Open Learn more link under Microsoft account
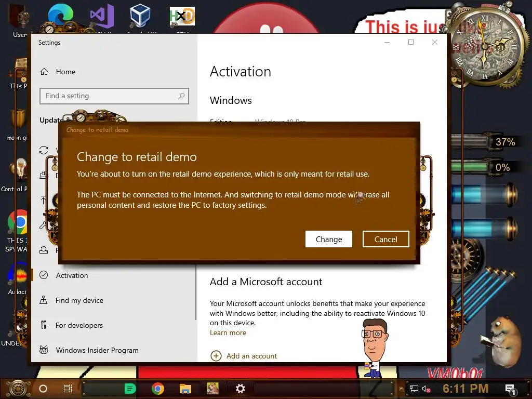This screenshot has height=399, width=532. tap(228, 332)
